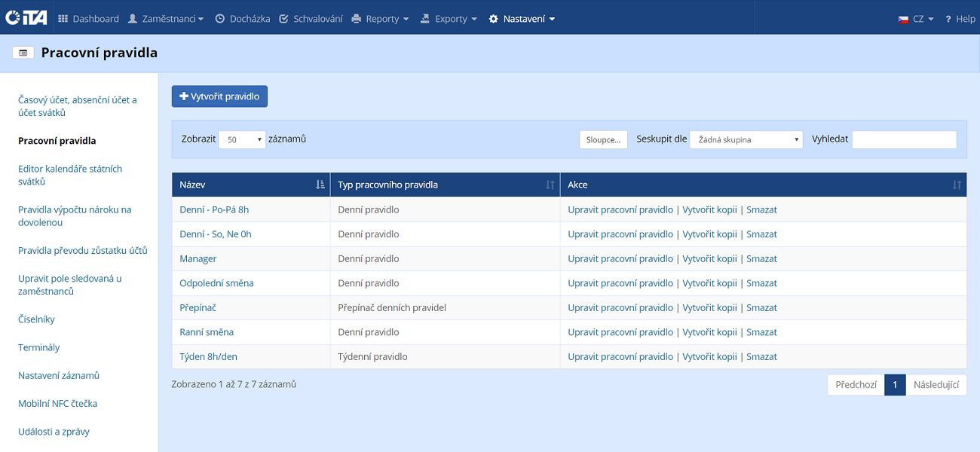This screenshot has width=980, height=452.
Task: Open the records count dropdown showing 50
Action: coord(242,139)
